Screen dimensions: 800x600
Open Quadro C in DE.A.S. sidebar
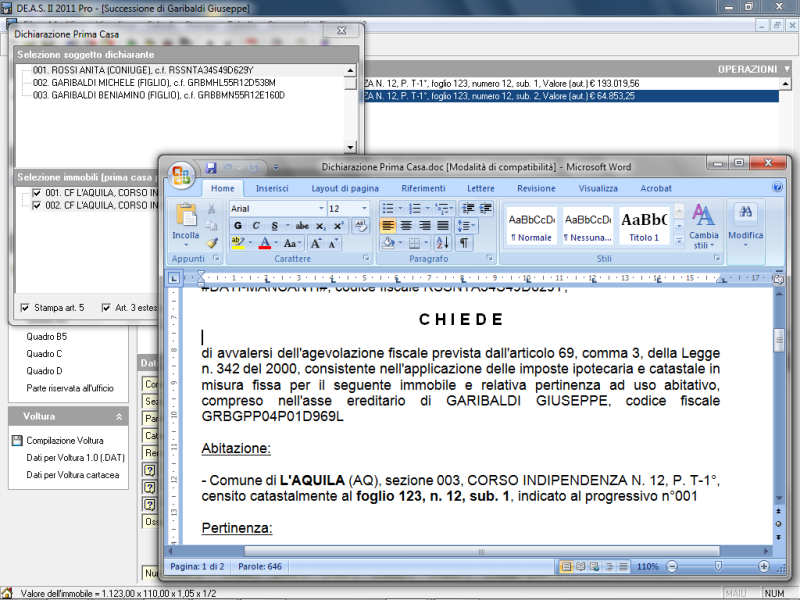click(x=44, y=354)
